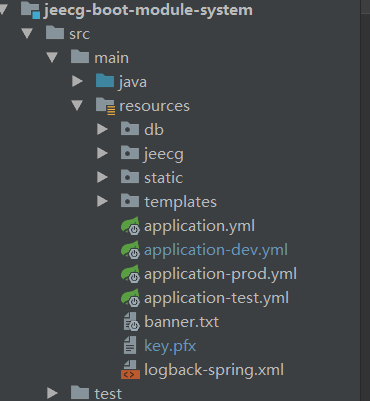Click the jeecg package folder icon
The image size is (370, 401).
click(x=130, y=153)
